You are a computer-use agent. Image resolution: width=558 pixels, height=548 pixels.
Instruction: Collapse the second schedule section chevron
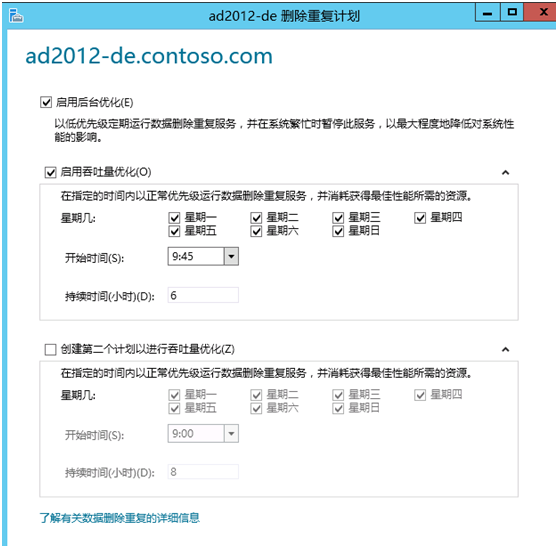pyautogui.click(x=505, y=349)
